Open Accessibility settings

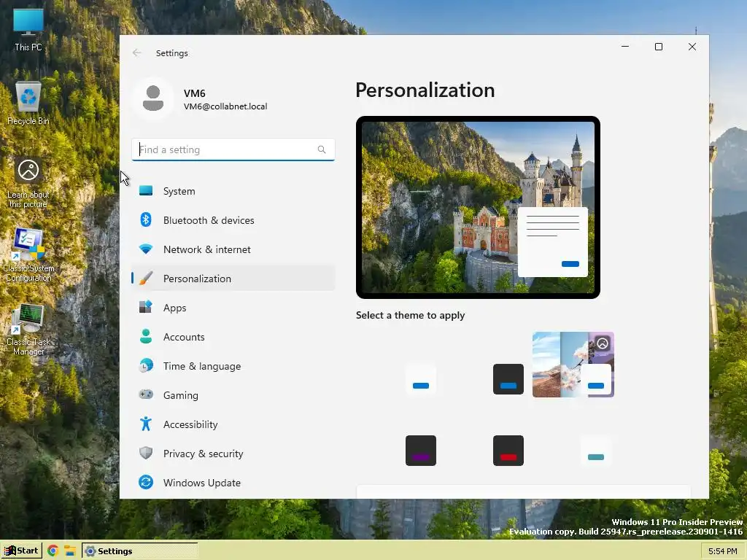[x=233, y=424]
